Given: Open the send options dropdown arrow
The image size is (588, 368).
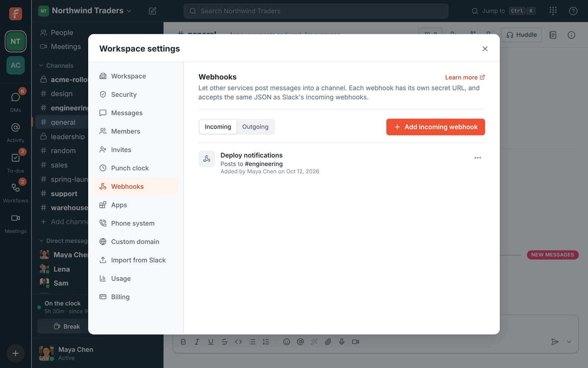Looking at the screenshot, I should point(569,342).
